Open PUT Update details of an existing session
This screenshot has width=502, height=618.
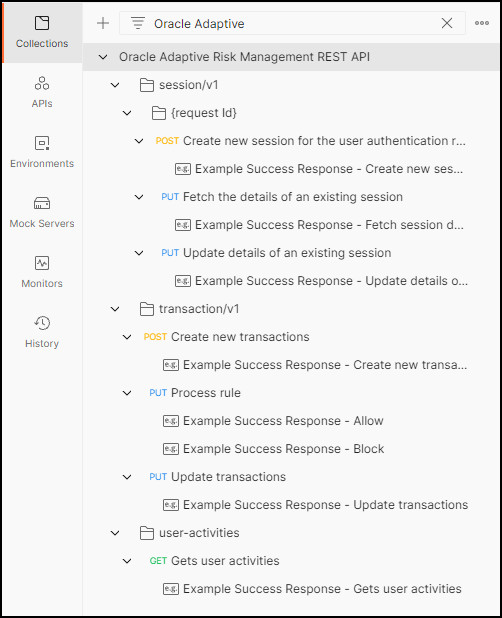(276, 253)
